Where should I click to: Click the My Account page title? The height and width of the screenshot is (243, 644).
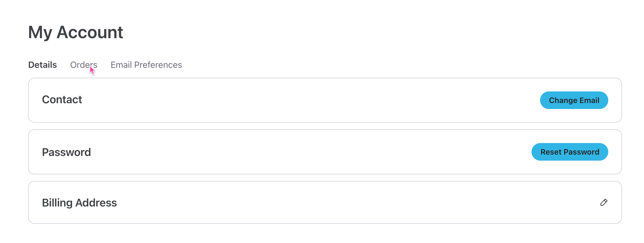click(76, 32)
